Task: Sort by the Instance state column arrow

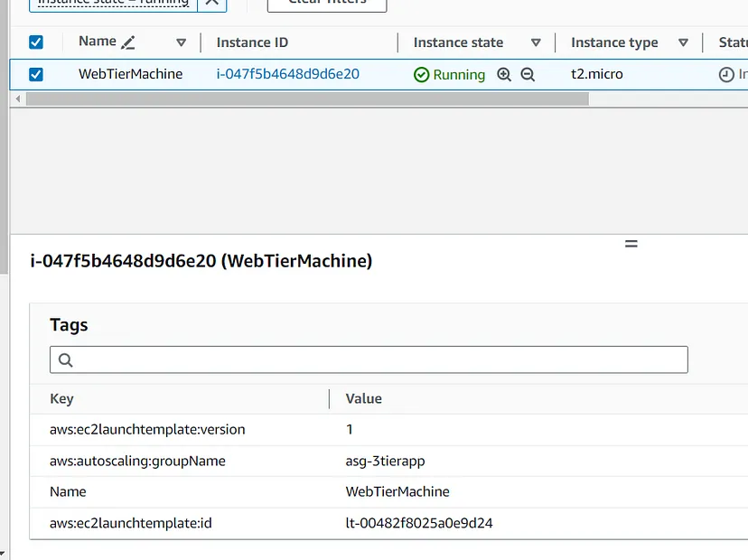Action: pyautogui.click(x=536, y=43)
